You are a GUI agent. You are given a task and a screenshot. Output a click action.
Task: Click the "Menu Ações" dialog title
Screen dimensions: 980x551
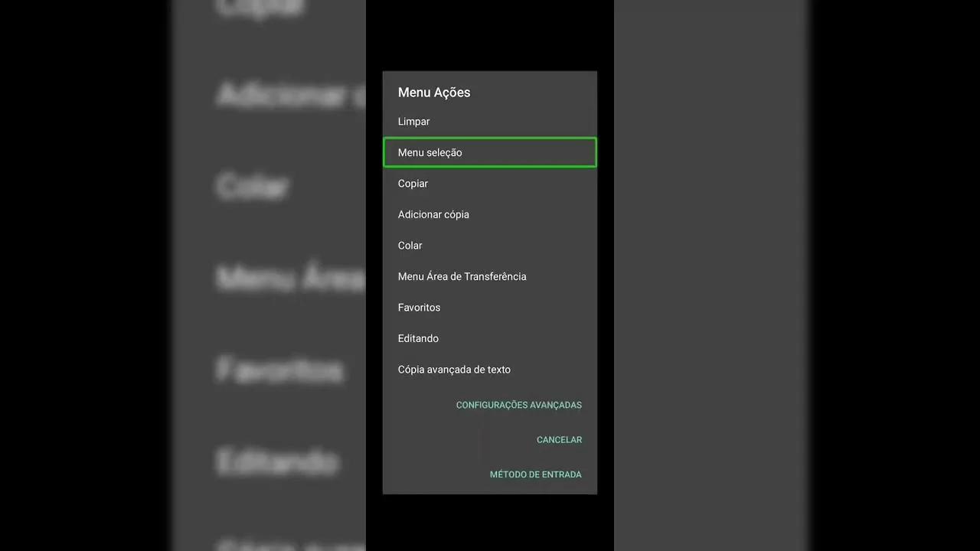coord(433,92)
